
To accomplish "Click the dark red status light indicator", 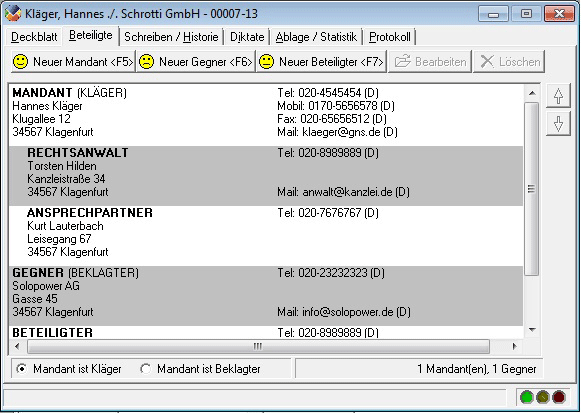I will [x=559, y=397].
